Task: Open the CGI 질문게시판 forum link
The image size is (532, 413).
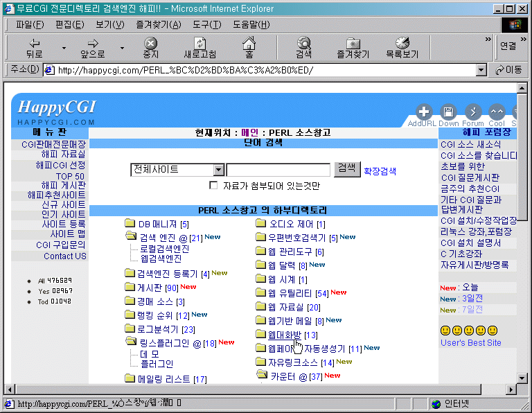Action: (470, 177)
